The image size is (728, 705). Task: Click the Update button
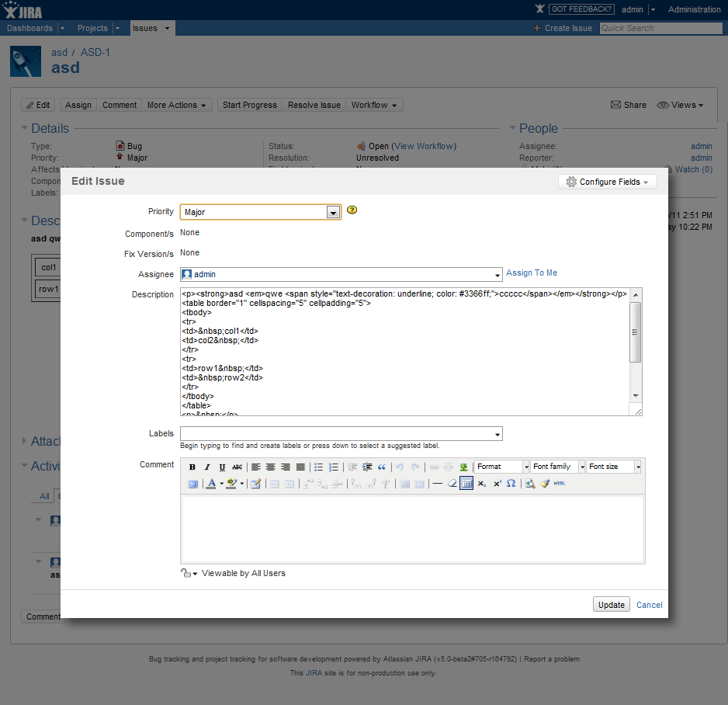point(612,605)
